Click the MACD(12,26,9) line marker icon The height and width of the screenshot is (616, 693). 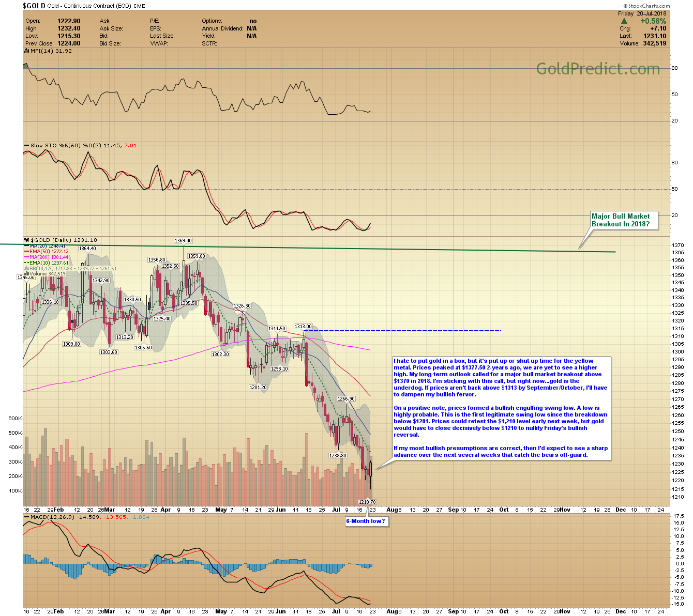(x=27, y=517)
